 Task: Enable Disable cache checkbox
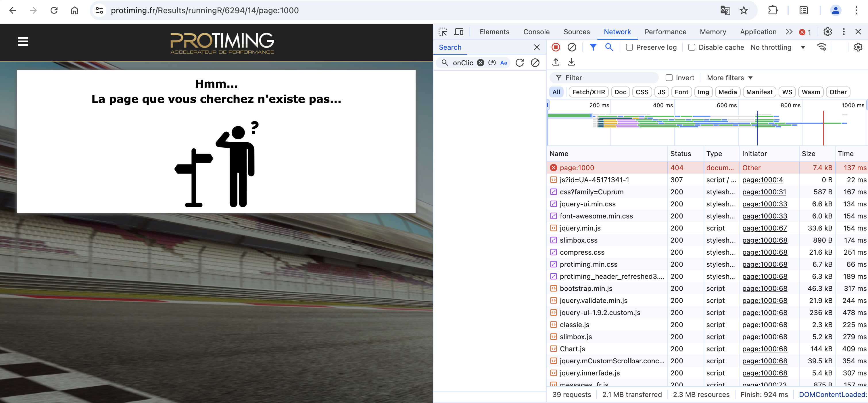692,47
